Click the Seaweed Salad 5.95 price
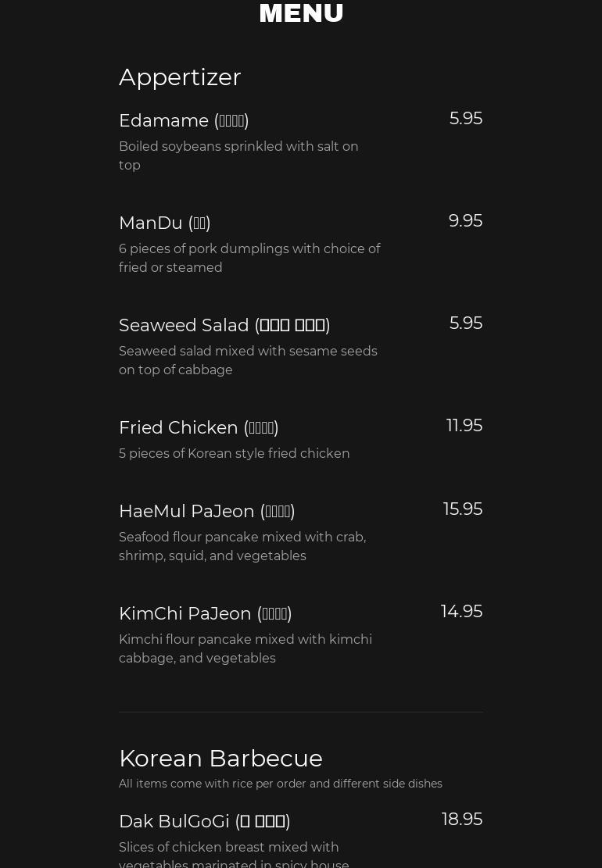Viewport: 602px width, 868px height. 466,323
